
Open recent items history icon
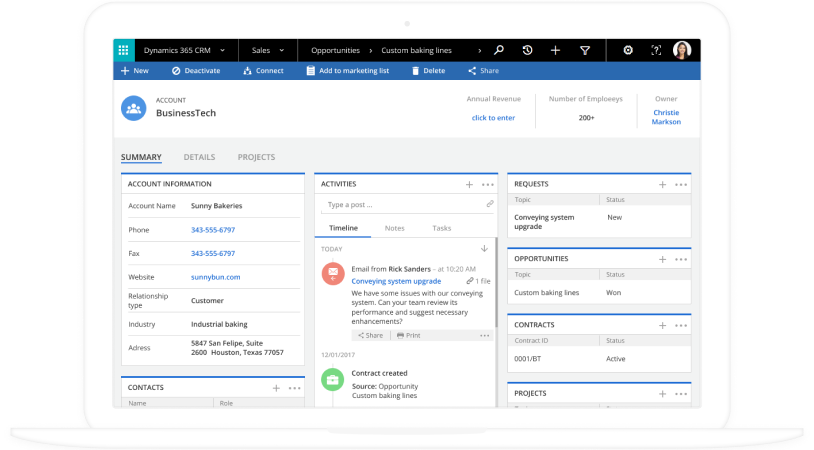[527, 50]
